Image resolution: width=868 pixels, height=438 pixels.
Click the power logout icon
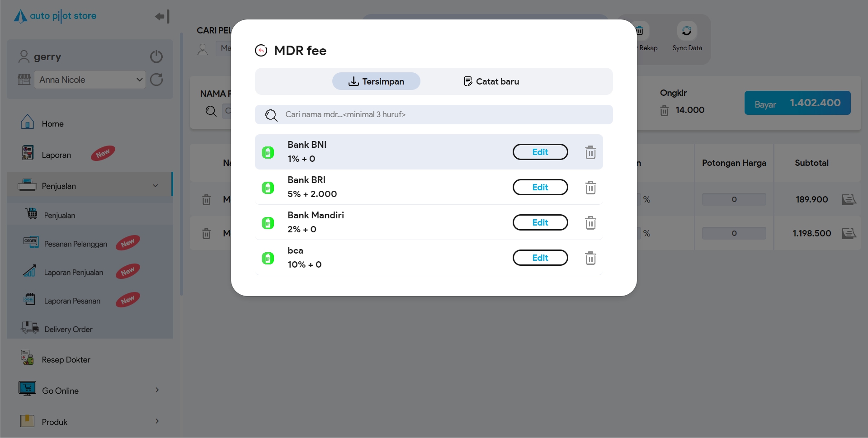click(x=156, y=57)
